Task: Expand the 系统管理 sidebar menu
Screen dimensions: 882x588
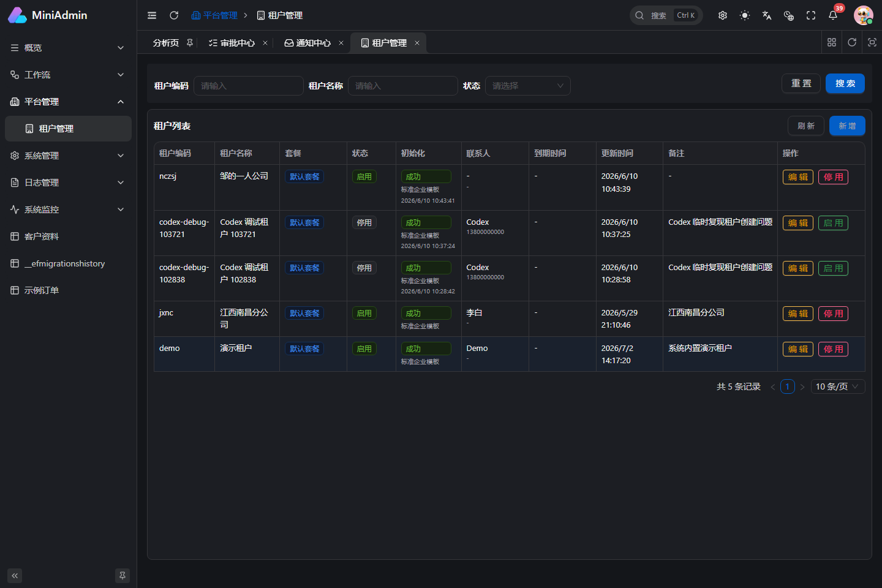Action: [68, 156]
